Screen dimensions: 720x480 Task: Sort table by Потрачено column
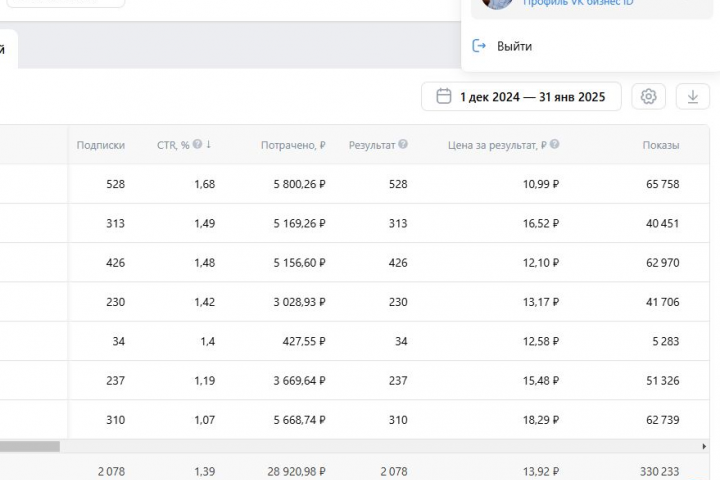coord(293,145)
